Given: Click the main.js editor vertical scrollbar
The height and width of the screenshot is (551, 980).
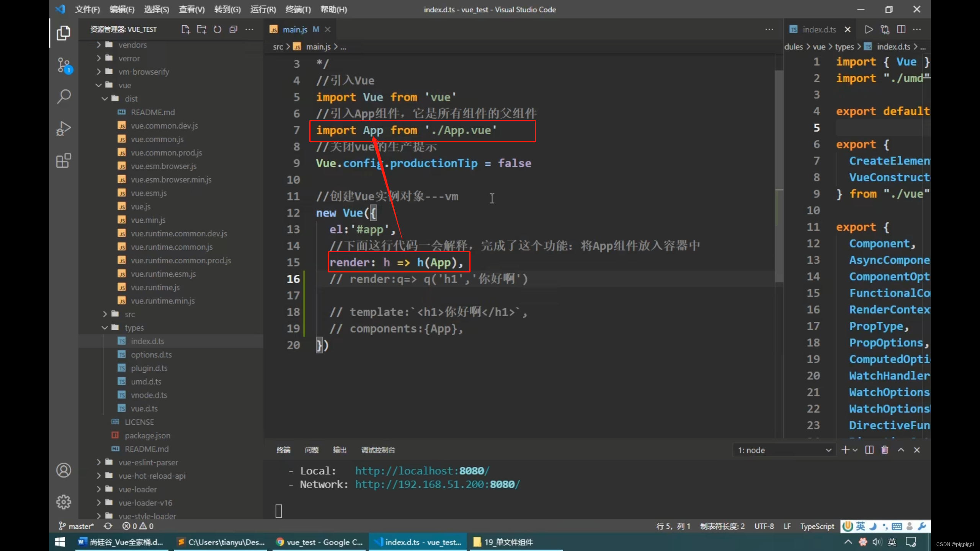Looking at the screenshot, I should (779, 176).
